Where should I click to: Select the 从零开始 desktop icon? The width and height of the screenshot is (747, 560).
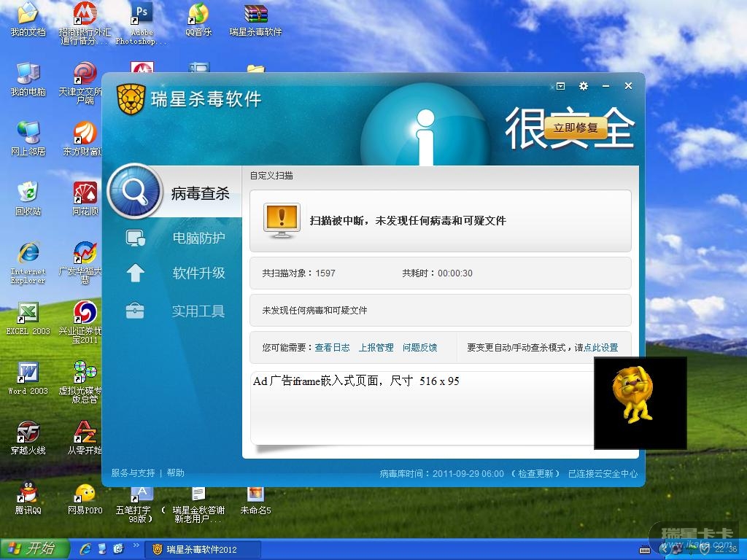[x=85, y=437]
